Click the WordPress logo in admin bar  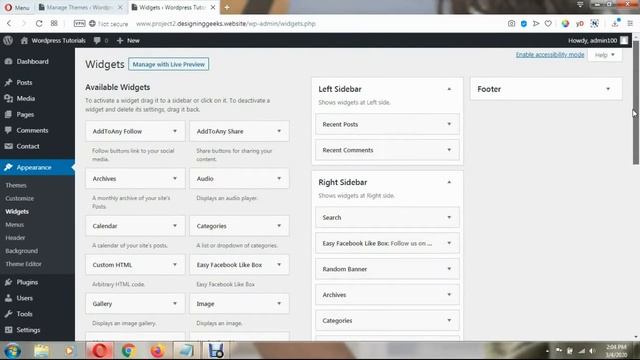8,40
